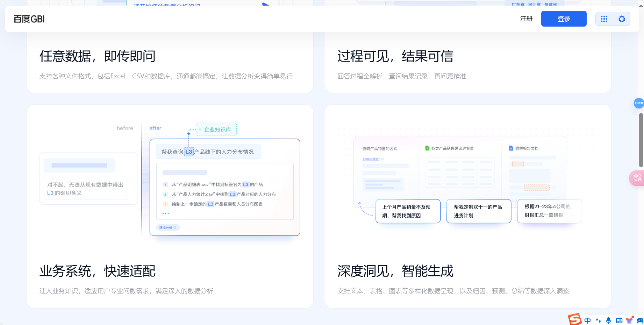Toggle Chinese/English input with the 中 icon
Image resolution: width=644 pixels, height=325 pixels.
coord(587,320)
